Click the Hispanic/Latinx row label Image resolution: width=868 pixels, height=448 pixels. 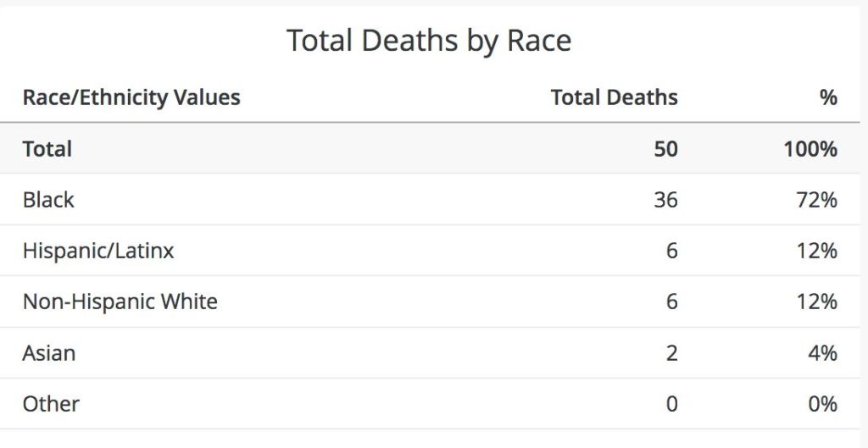(x=98, y=251)
